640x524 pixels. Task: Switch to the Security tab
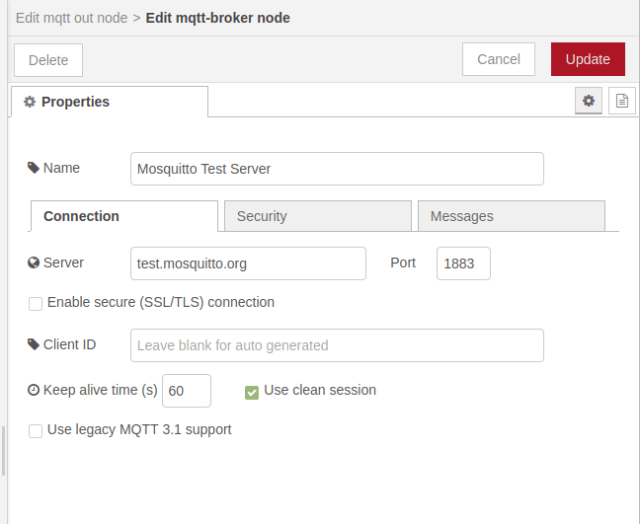(x=316, y=216)
